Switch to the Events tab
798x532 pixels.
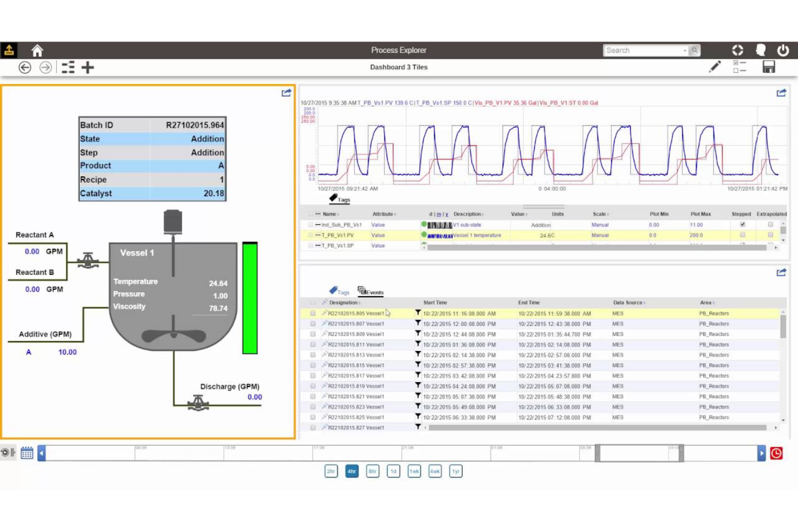(370, 291)
